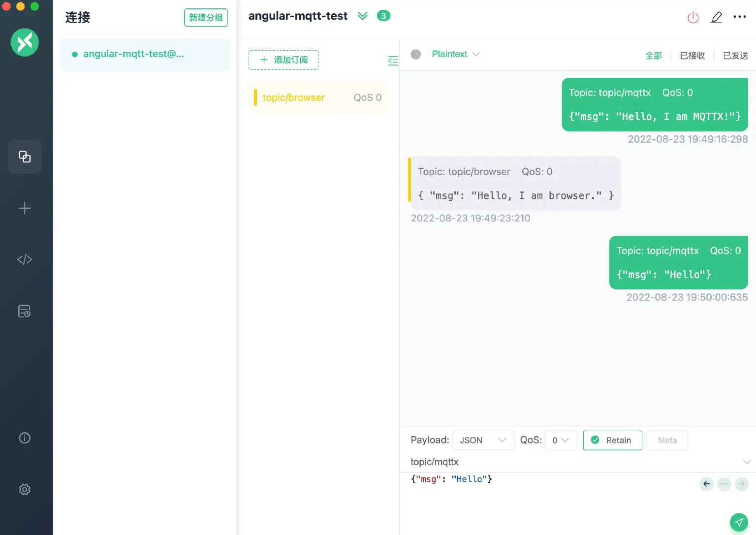Click the 添加订阅 button

pyautogui.click(x=283, y=60)
